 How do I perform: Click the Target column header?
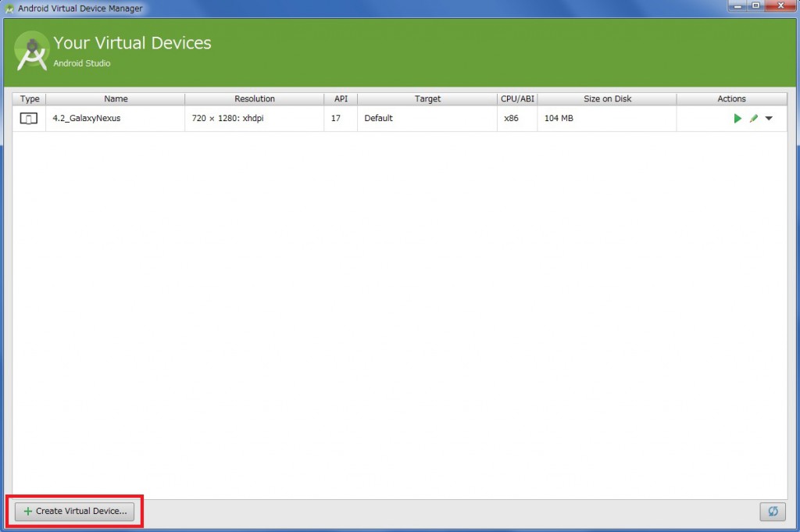427,99
